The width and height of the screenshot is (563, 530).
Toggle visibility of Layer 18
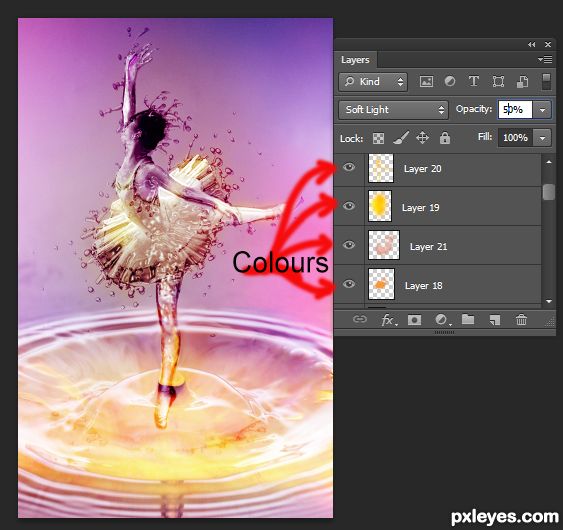[x=349, y=284]
